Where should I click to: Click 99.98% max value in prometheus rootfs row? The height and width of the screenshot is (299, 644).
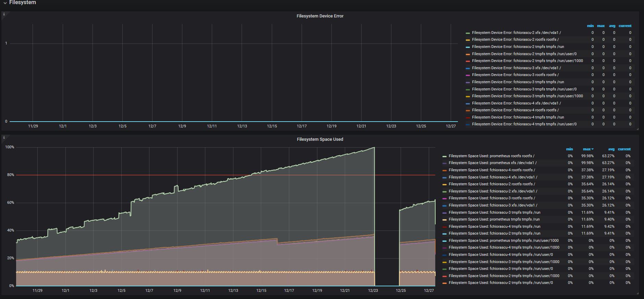(587, 156)
